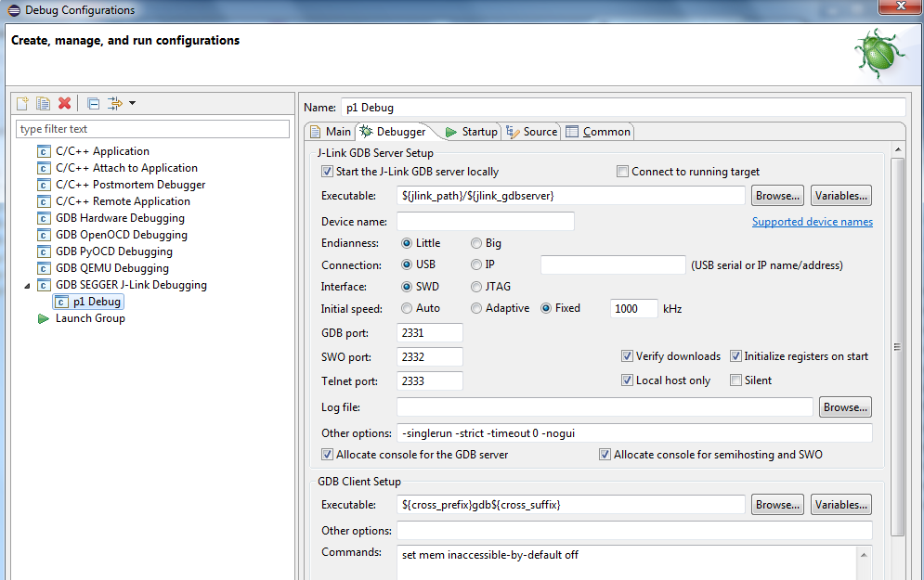Image resolution: width=924 pixels, height=580 pixels.
Task: Open the filter dropdown arrow in the toolbar
Action: [132, 103]
